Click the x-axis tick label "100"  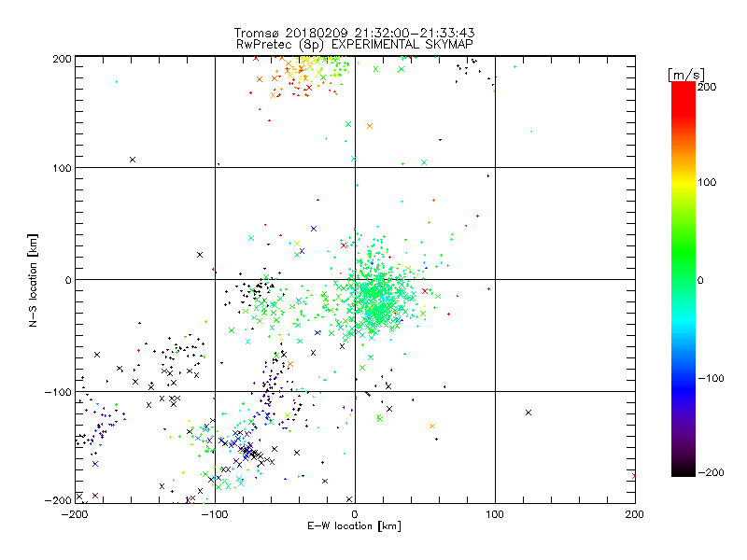click(x=495, y=515)
